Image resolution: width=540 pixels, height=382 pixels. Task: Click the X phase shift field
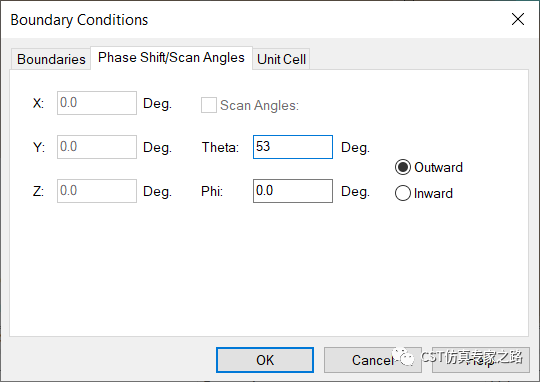pyautogui.click(x=97, y=103)
